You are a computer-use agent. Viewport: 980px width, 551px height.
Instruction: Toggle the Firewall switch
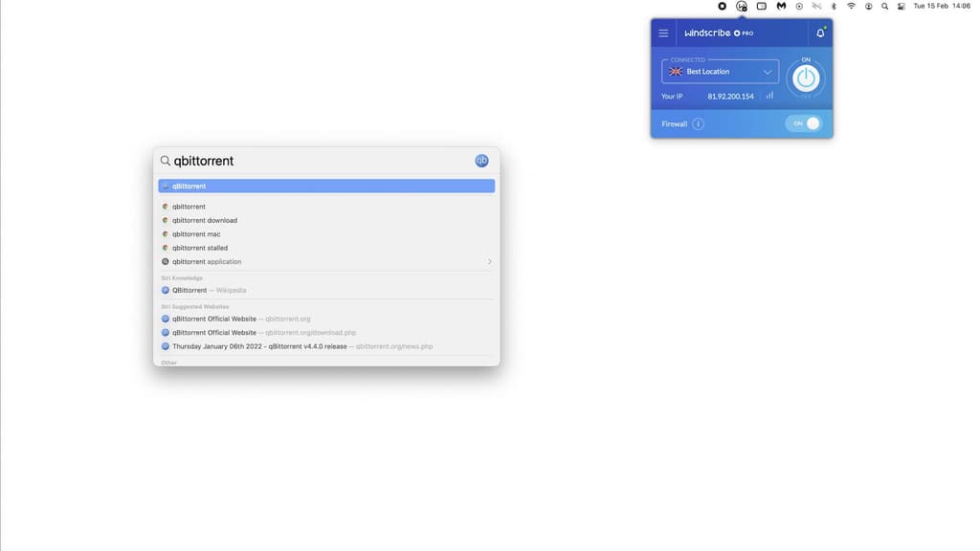point(804,123)
